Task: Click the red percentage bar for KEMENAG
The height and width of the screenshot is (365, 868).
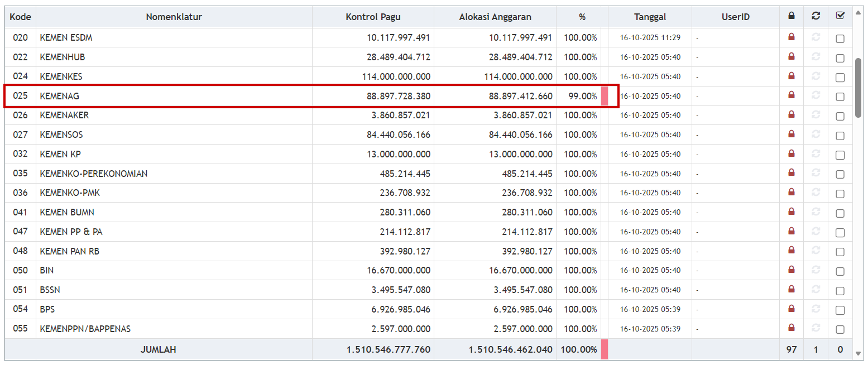Action: pos(605,96)
